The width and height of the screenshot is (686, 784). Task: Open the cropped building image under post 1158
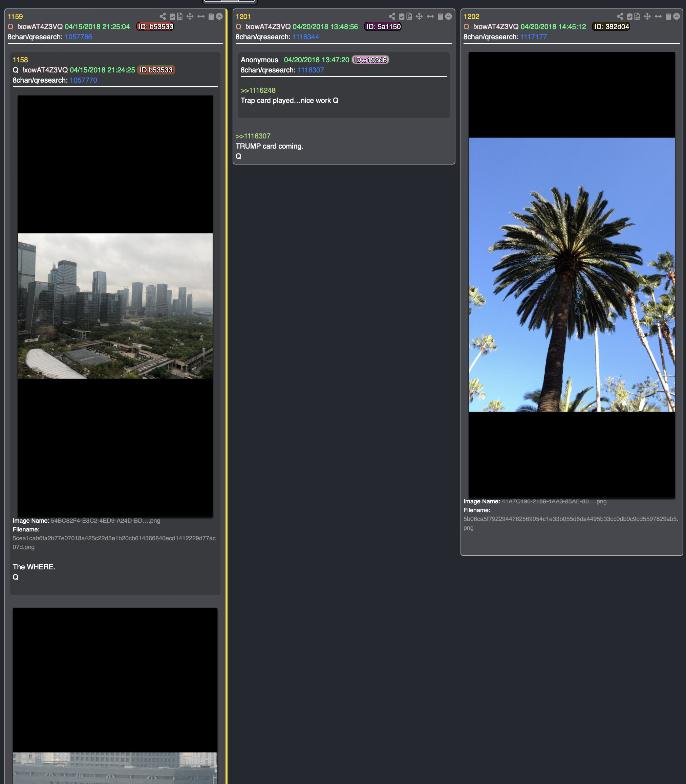tap(115, 696)
